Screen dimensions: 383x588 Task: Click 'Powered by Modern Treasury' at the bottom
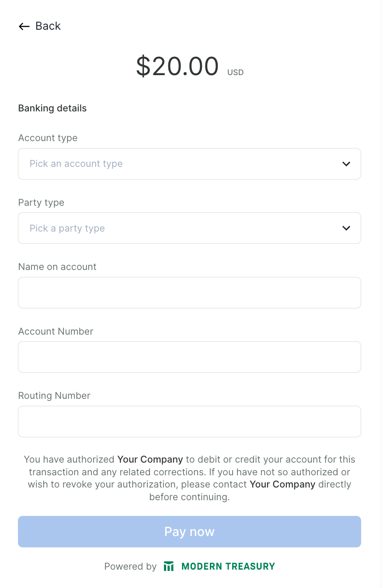tap(189, 566)
